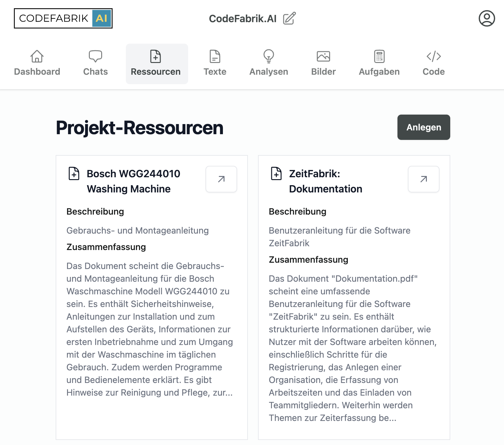
Task: Click the Analysen lightbulb icon
Action: 269,56
